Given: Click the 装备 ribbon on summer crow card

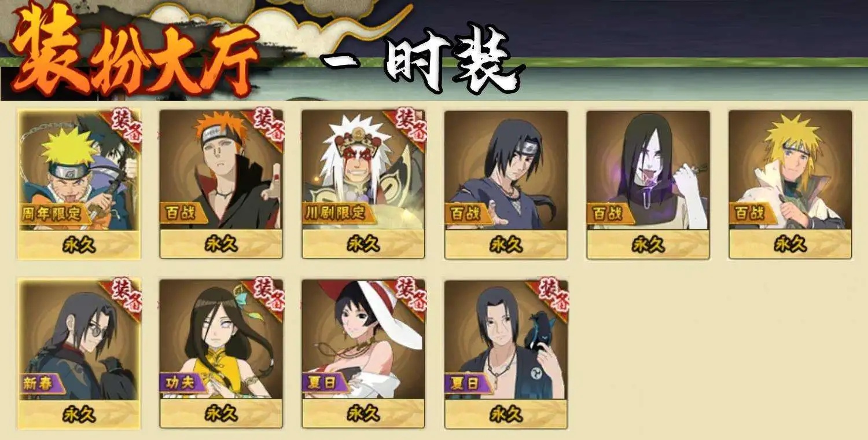Looking at the screenshot, I should point(553,295).
